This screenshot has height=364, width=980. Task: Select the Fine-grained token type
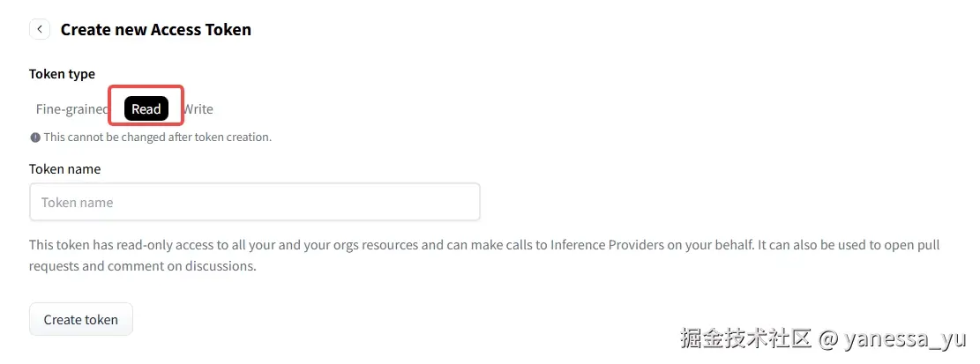(x=71, y=109)
